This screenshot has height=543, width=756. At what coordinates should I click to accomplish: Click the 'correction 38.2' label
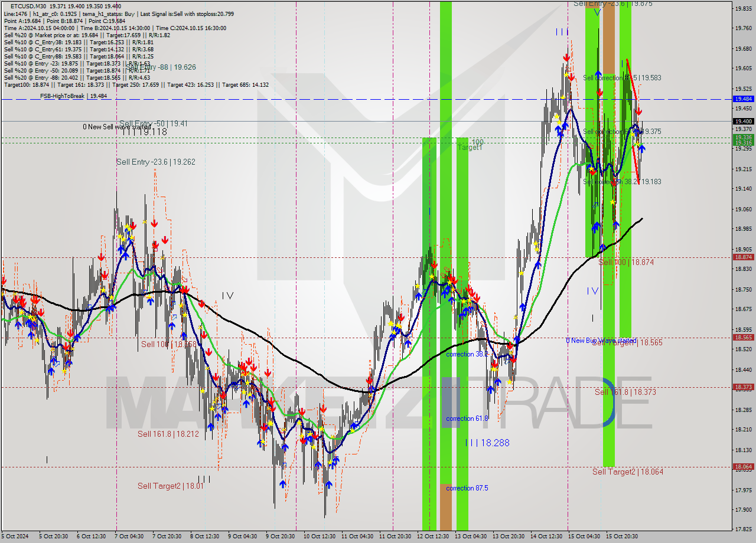pos(467,354)
